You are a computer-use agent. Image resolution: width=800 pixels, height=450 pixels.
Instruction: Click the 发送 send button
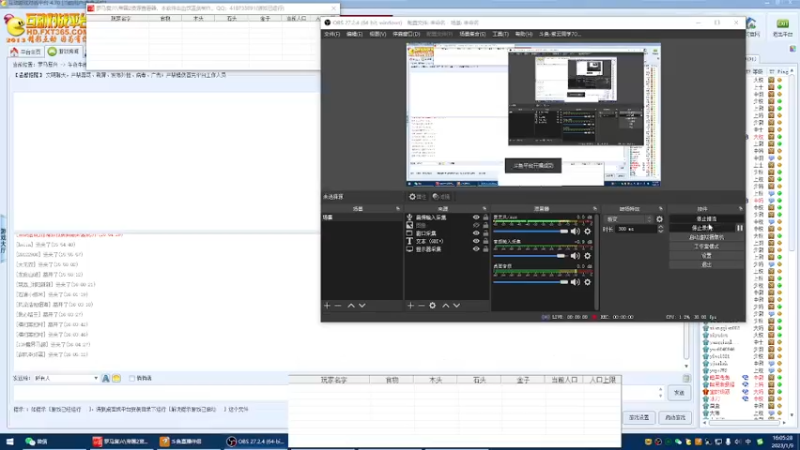click(x=679, y=393)
